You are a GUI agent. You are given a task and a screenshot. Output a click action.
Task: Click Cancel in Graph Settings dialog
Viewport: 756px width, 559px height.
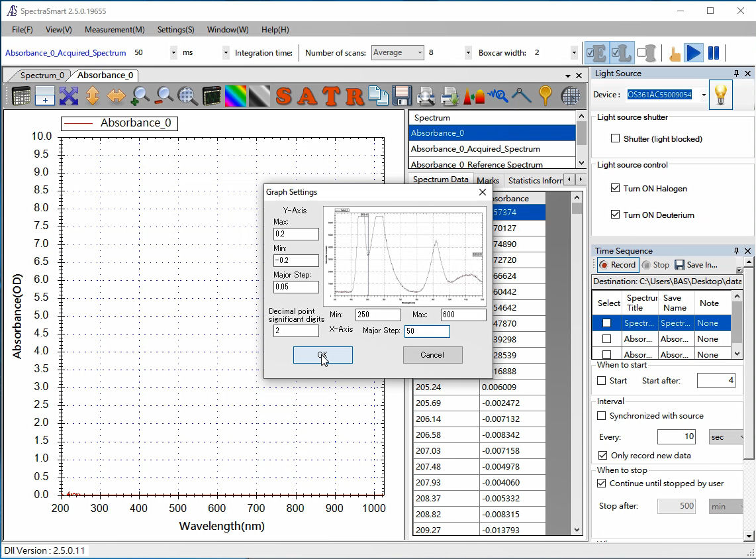tap(432, 355)
